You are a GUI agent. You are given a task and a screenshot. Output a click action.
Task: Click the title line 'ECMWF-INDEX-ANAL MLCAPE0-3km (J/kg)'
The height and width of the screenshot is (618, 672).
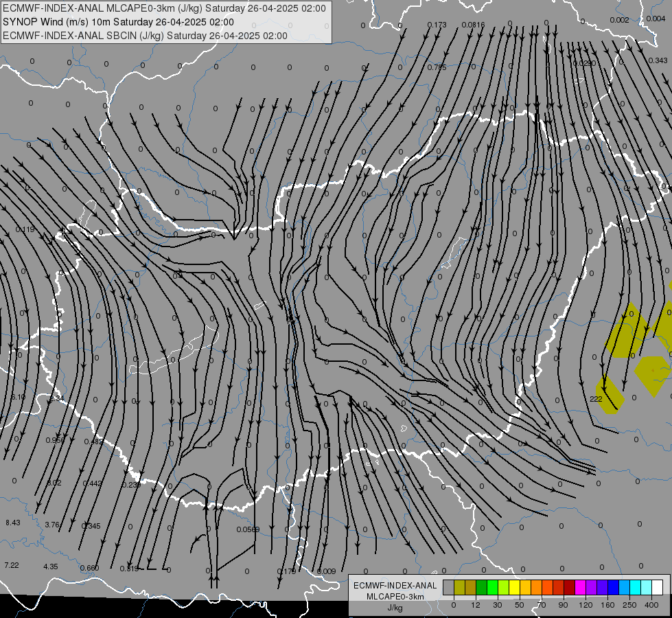(x=103, y=8)
